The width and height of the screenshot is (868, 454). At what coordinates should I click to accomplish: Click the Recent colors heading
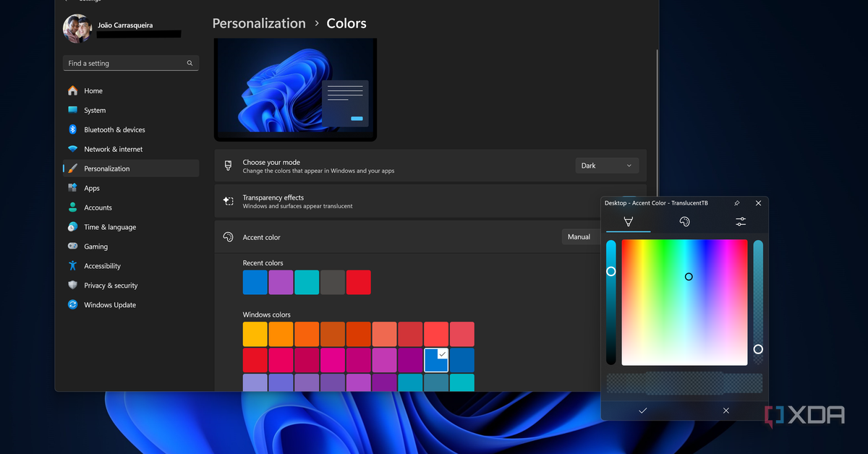263,263
